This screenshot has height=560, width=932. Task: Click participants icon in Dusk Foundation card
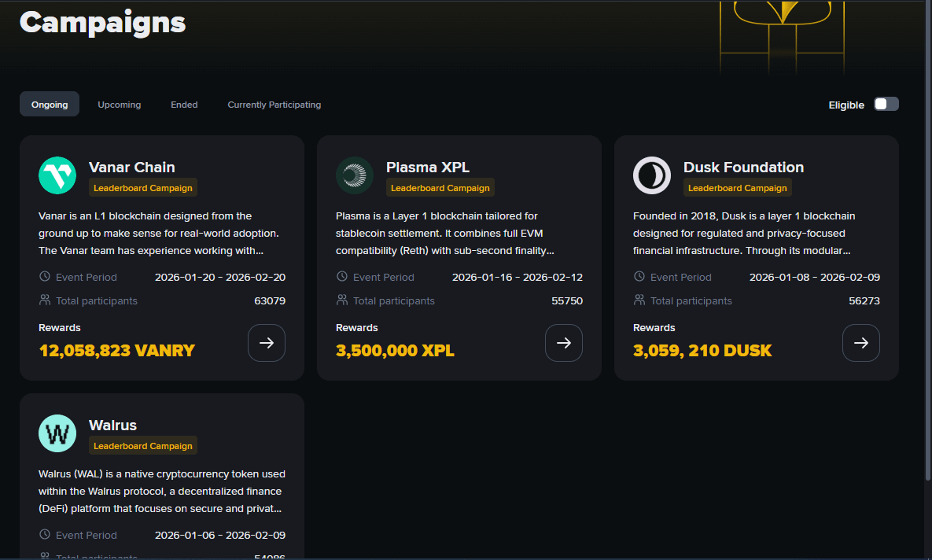(x=639, y=300)
